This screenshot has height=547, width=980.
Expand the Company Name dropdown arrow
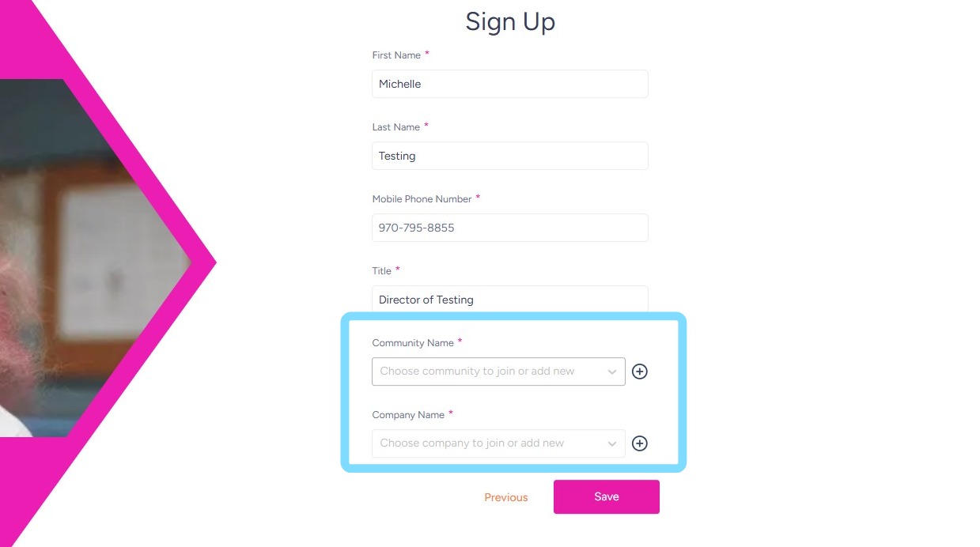coord(611,443)
